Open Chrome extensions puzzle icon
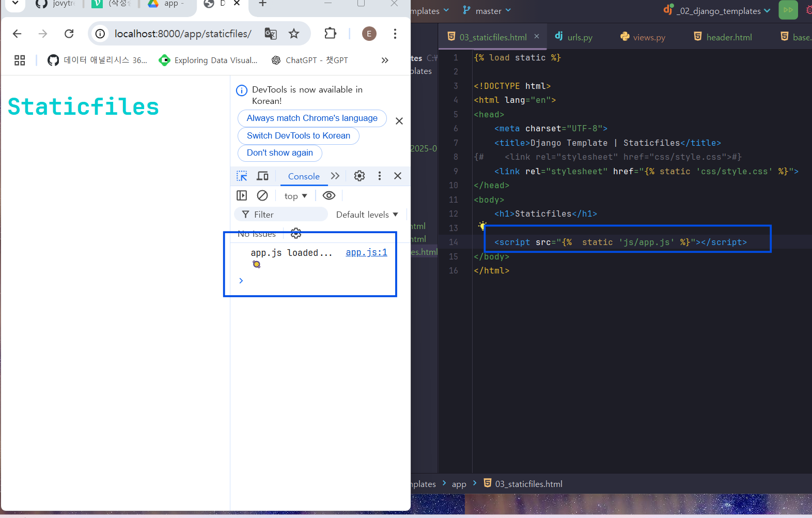 tap(330, 34)
